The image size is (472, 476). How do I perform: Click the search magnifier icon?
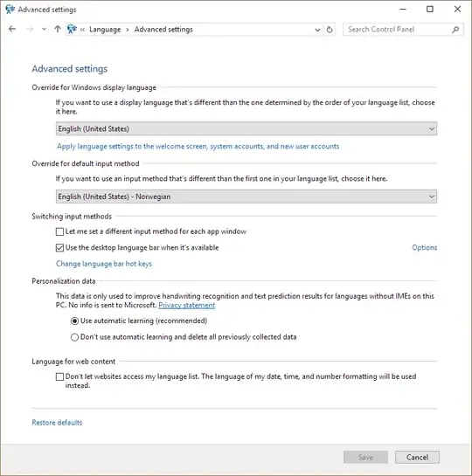[455, 30]
